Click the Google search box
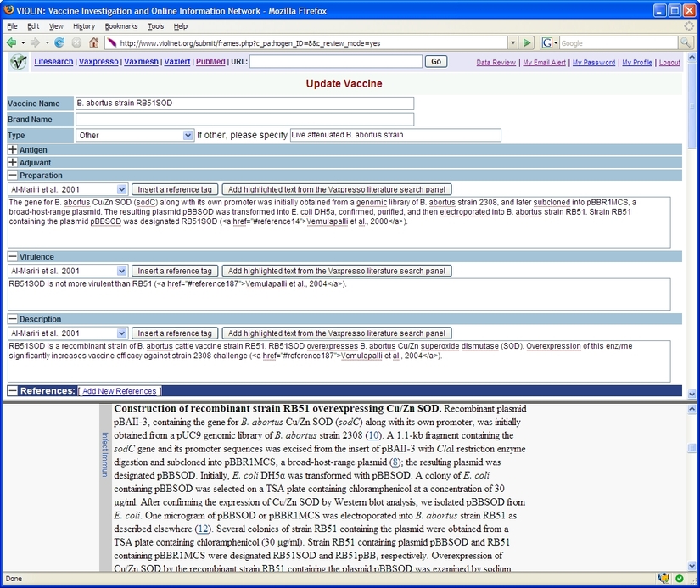Screen dimensions: 700x588 pos(619,43)
